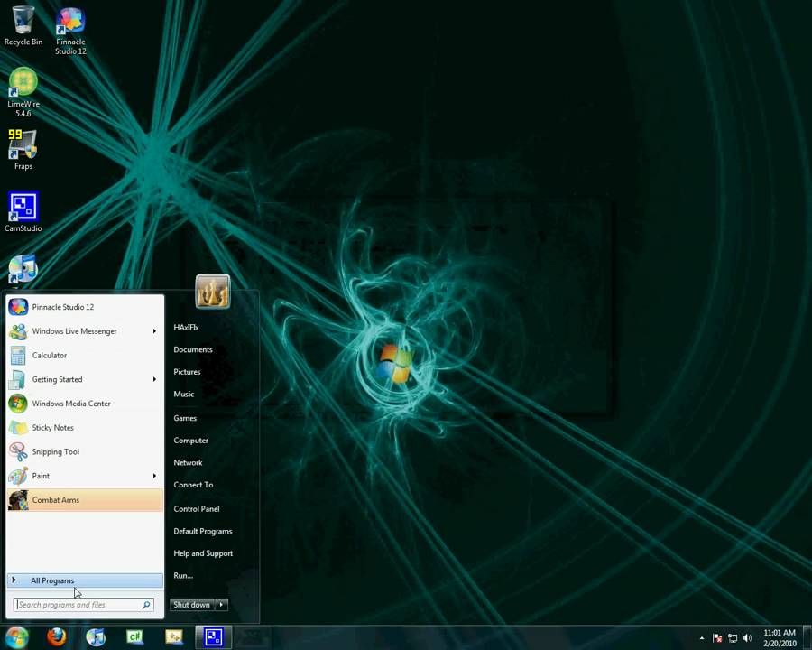Viewport: 812px width, 650px height.
Task: Click the Search programs and files box
Action: tap(83, 604)
